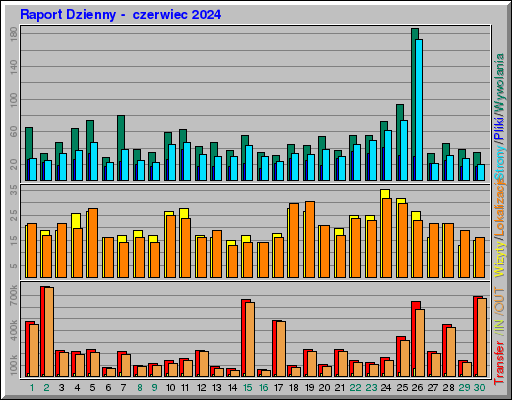Click day label 22 on the x-axis
This screenshot has height=400, width=512.
point(355,388)
